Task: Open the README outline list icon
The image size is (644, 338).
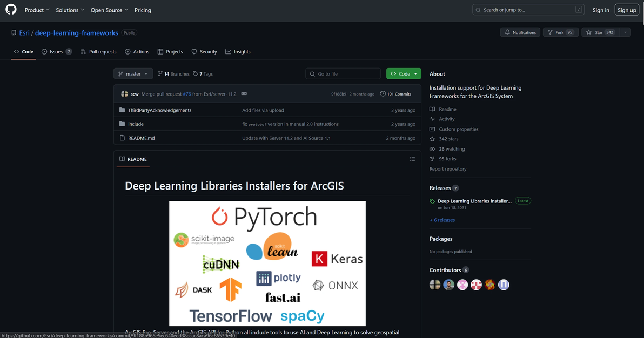Action: click(x=412, y=159)
